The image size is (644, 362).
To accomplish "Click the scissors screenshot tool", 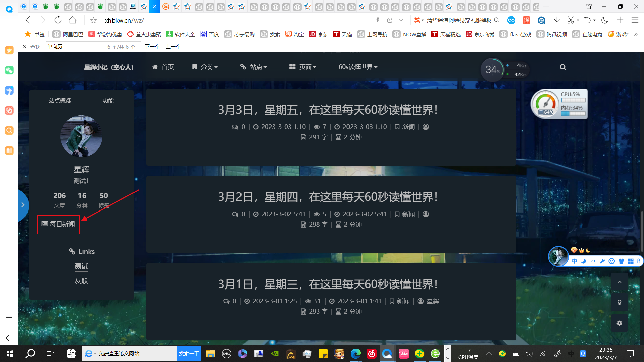I will [571, 20].
